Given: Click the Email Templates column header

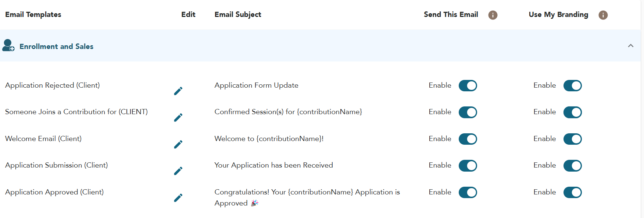Looking at the screenshot, I should pos(33,15).
